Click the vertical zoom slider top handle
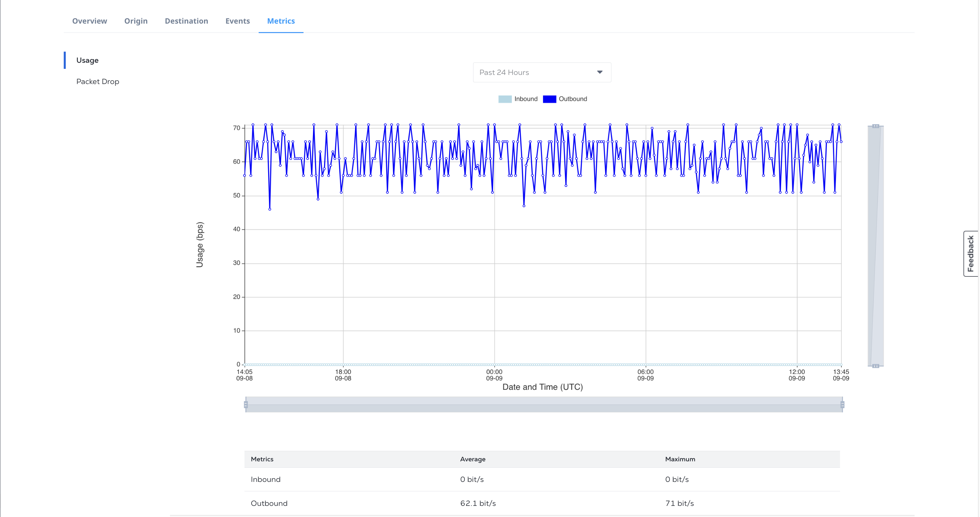 point(875,126)
